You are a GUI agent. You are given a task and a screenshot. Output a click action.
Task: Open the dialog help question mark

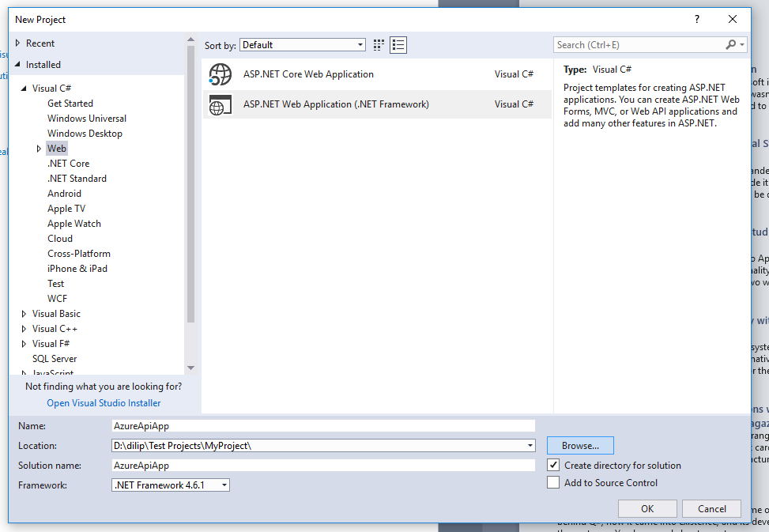tap(697, 19)
